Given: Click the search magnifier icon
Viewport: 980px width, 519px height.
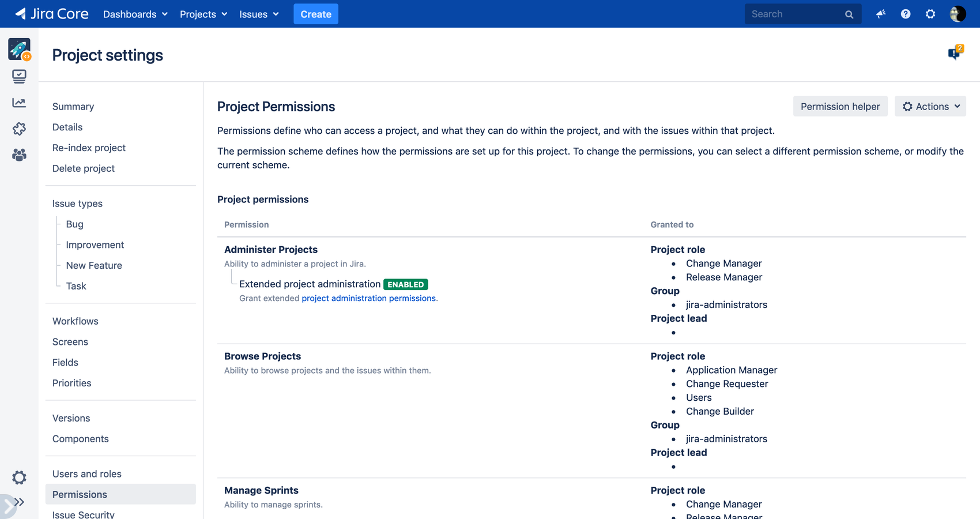Looking at the screenshot, I should point(849,14).
